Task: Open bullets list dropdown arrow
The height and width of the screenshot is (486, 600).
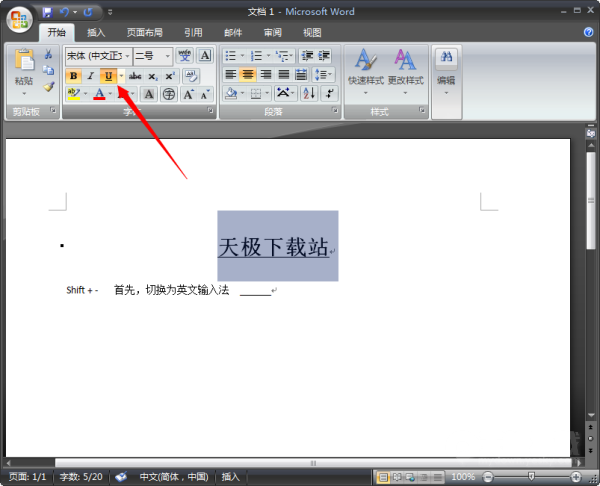Action: pyautogui.click(x=242, y=56)
